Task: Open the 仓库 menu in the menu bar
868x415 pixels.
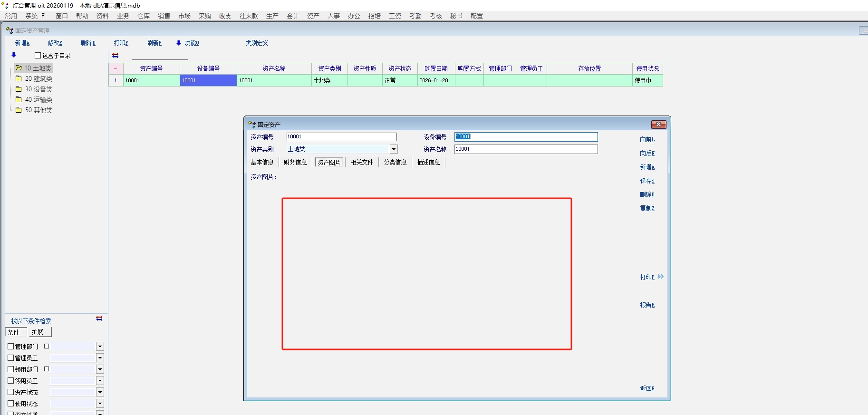Action: coord(144,16)
